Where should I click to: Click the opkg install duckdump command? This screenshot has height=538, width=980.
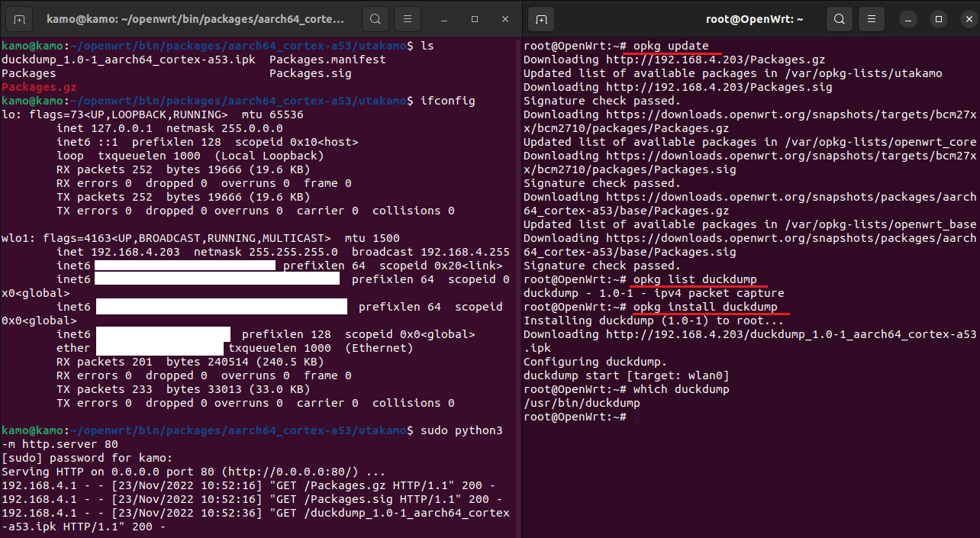coord(705,307)
